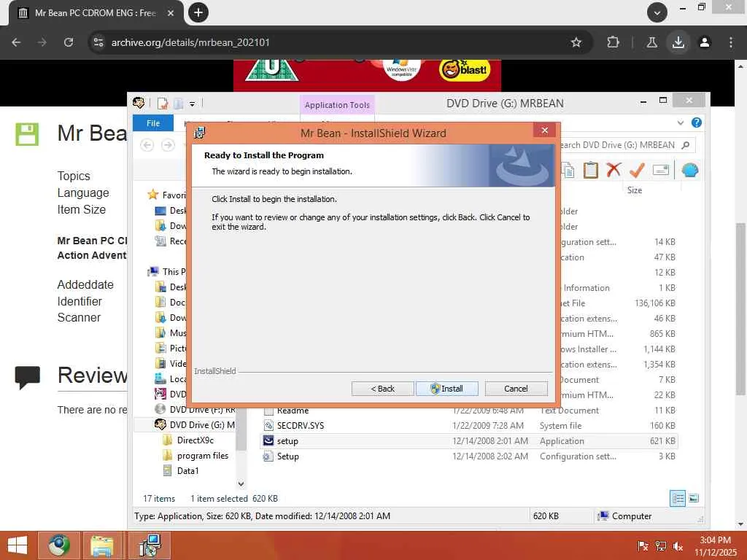Click the Copy icon in Explorer toolbar
This screenshot has width=747, height=560.
[568, 170]
